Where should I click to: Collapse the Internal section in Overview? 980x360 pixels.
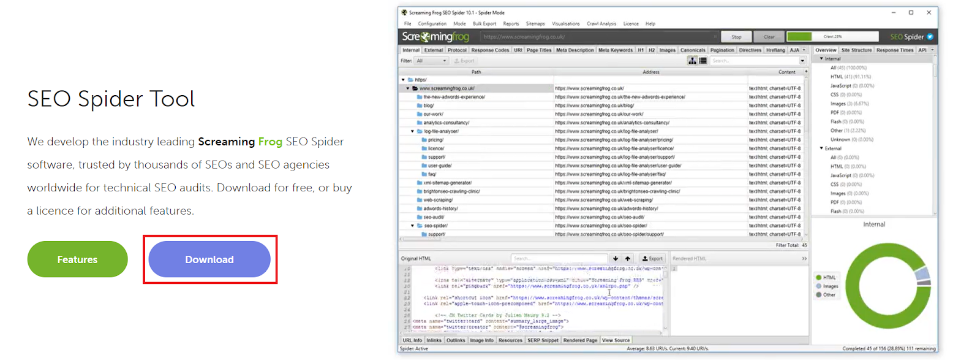click(x=821, y=59)
